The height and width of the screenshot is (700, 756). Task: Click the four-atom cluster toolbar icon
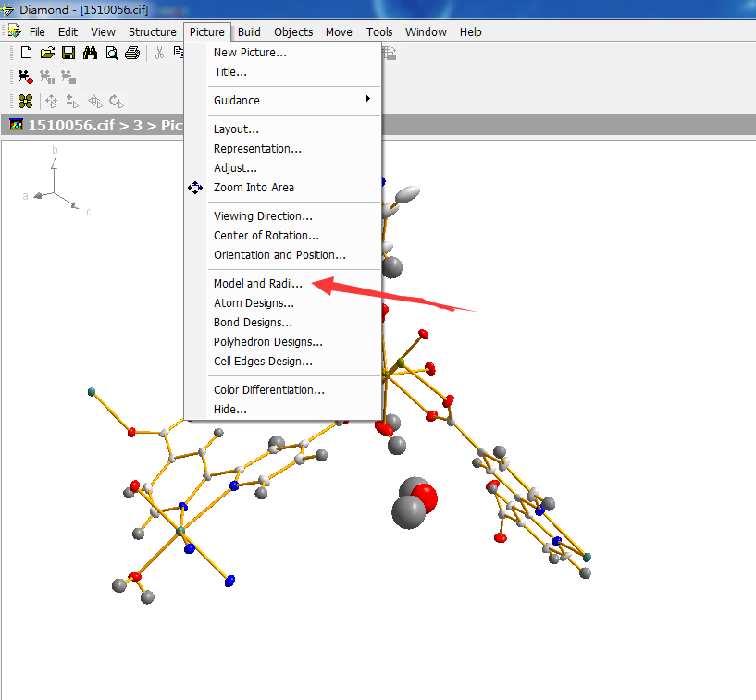click(25, 101)
